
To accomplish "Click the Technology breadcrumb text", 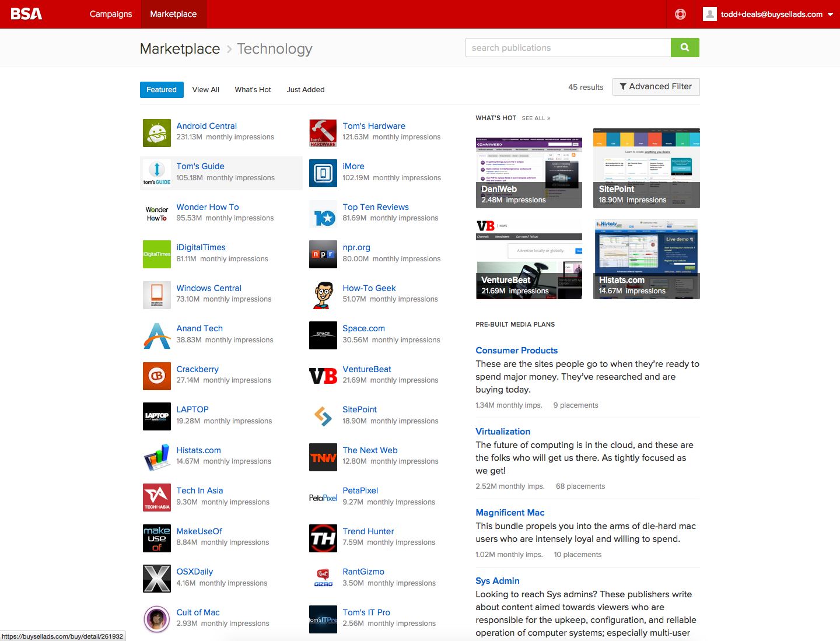I will tap(275, 49).
